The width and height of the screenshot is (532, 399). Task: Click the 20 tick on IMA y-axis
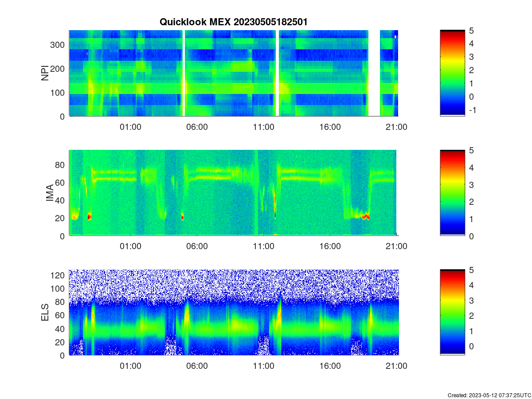60,218
